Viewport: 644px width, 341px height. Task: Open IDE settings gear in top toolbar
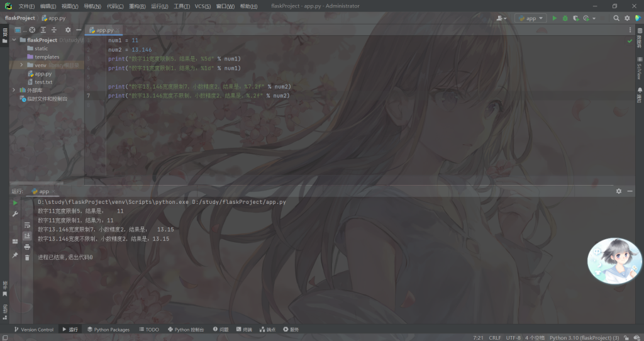(x=628, y=18)
